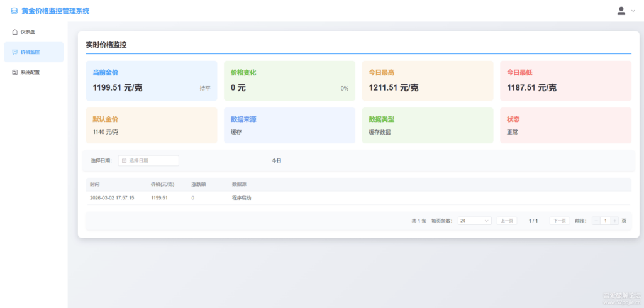
Task: Select 价格监控 in the sidebar menu
Action: coord(30,52)
